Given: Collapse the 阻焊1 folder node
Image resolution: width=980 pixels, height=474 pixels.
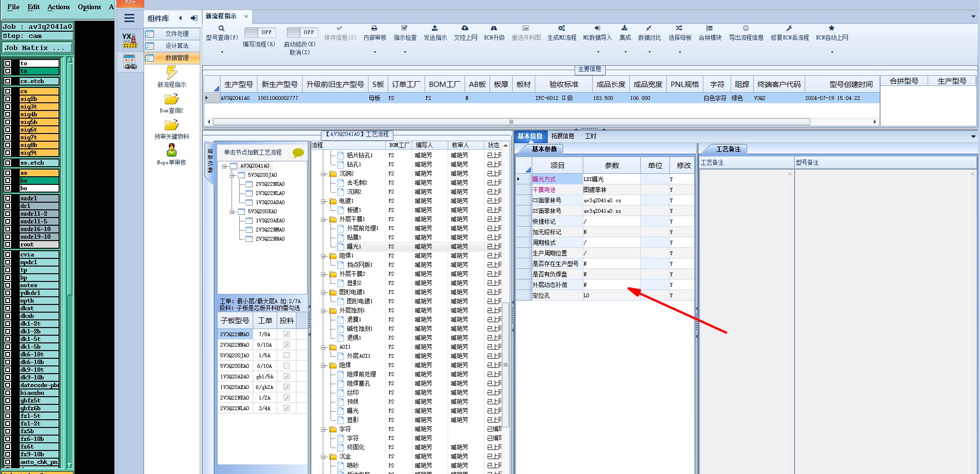Looking at the screenshot, I should click(324, 256).
